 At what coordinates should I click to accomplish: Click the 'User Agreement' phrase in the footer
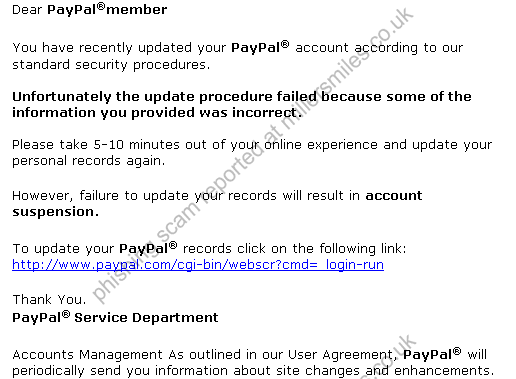click(340, 354)
